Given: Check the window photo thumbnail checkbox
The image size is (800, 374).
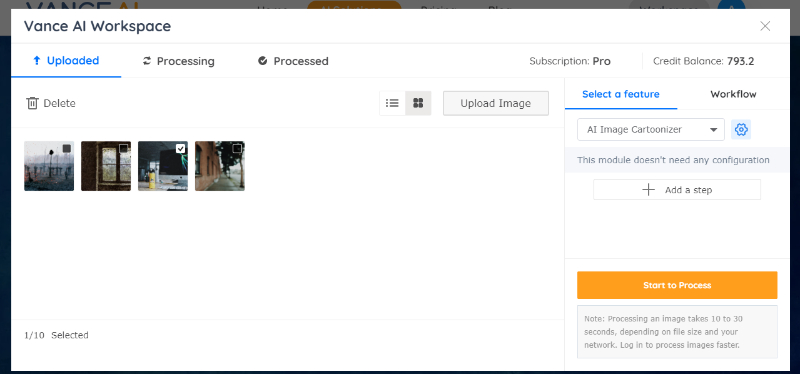Looking at the screenshot, I should [123, 148].
